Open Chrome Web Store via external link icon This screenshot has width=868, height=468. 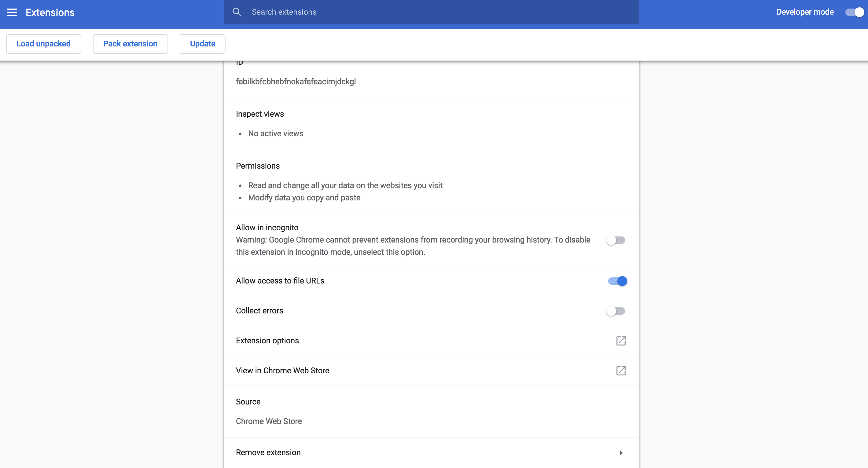pos(621,371)
